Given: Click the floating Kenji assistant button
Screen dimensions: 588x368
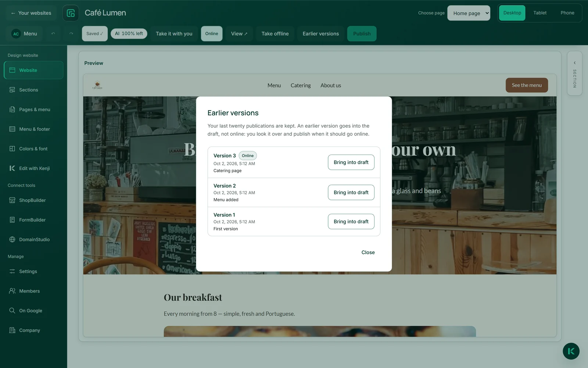Looking at the screenshot, I should 571,351.
